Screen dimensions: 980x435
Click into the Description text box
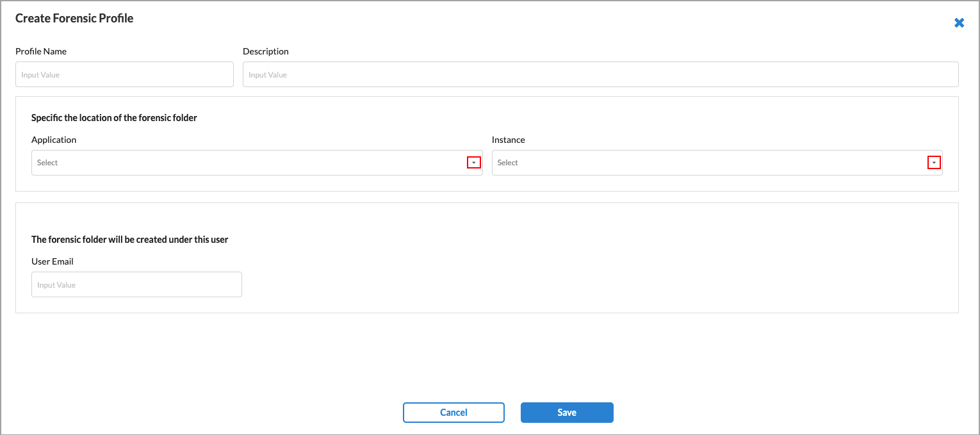[600, 74]
